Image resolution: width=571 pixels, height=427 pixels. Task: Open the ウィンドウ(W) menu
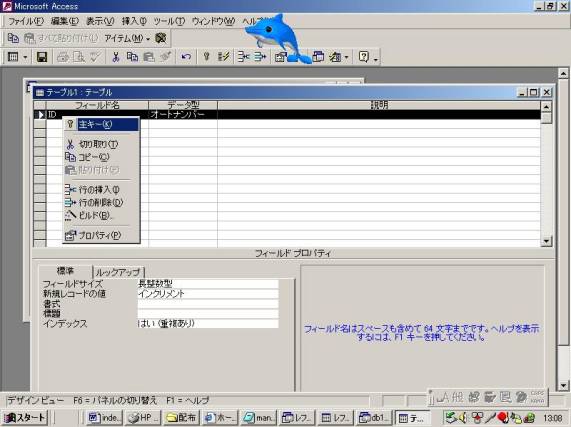pos(213,21)
